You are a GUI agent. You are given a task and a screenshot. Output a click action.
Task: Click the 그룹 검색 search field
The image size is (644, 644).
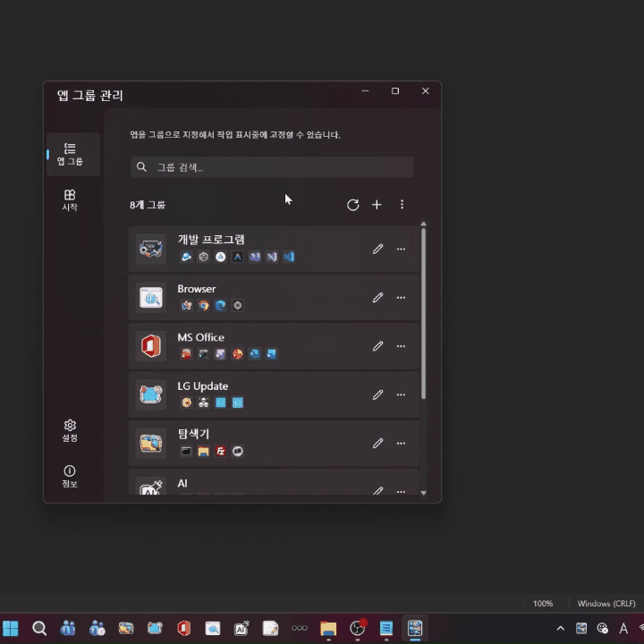pos(272,167)
